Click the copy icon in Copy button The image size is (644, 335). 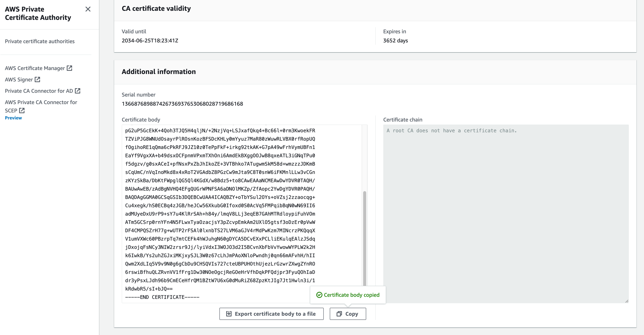(339, 314)
